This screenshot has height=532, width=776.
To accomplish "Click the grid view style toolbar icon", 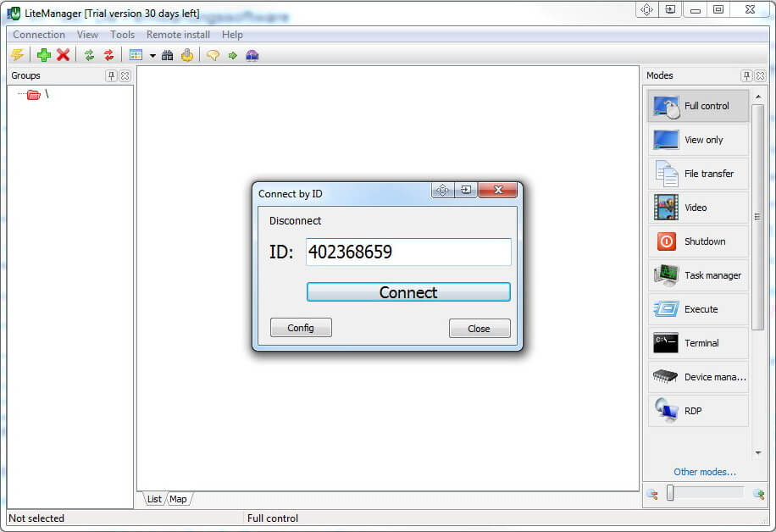I will (136, 55).
